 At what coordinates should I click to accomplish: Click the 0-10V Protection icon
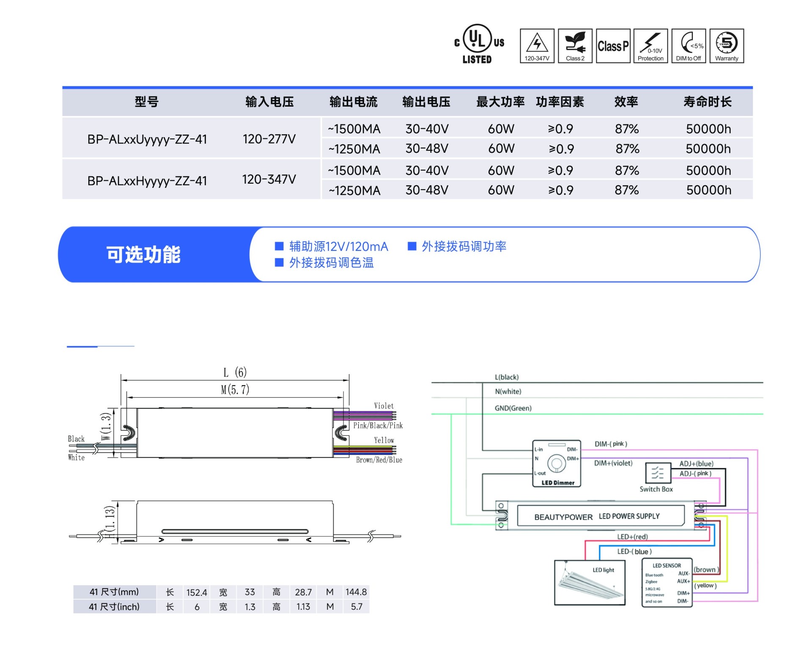tap(650, 46)
